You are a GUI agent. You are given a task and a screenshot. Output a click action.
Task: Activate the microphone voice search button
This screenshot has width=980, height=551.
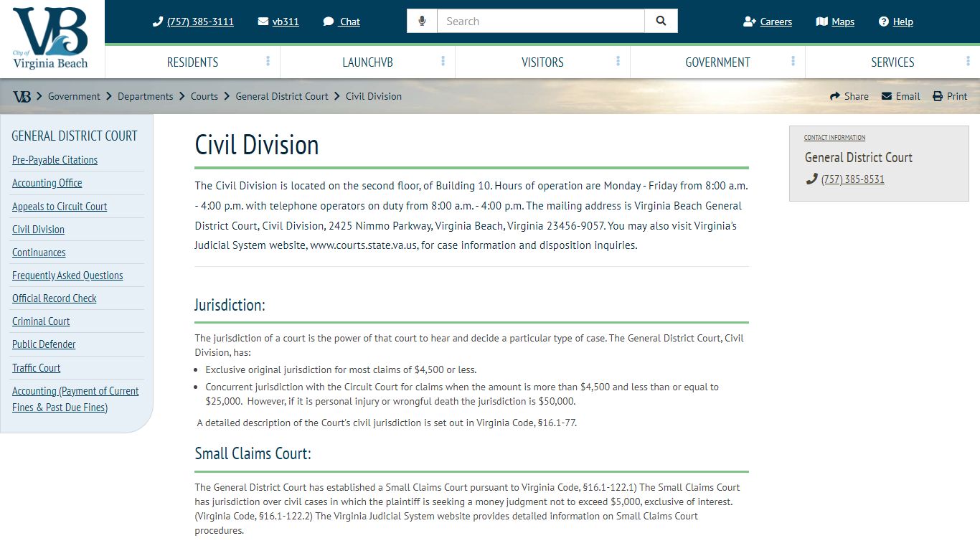pyautogui.click(x=422, y=21)
